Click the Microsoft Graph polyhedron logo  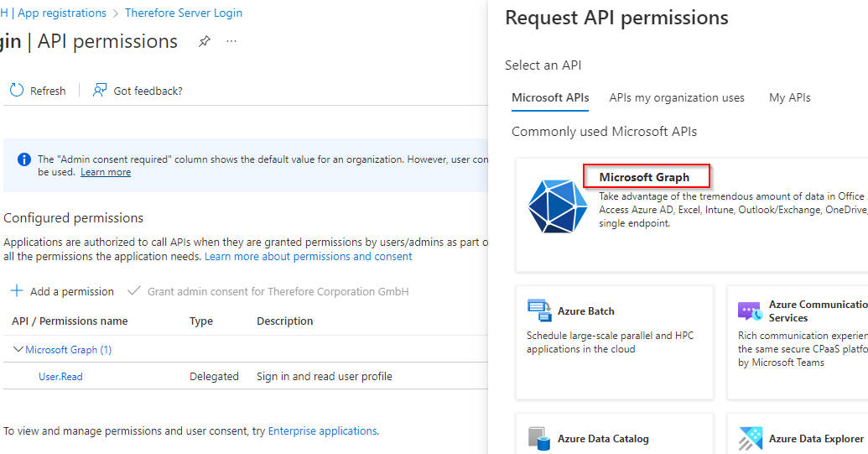pos(557,206)
